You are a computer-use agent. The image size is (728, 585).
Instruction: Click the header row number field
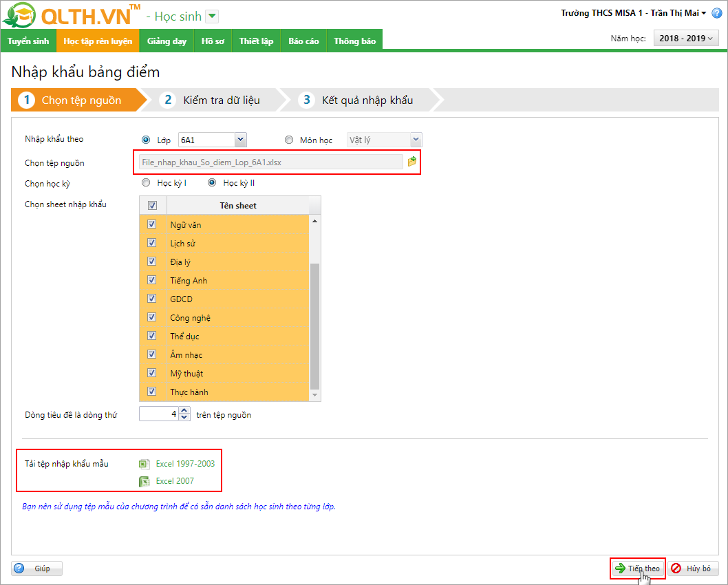[158, 414]
